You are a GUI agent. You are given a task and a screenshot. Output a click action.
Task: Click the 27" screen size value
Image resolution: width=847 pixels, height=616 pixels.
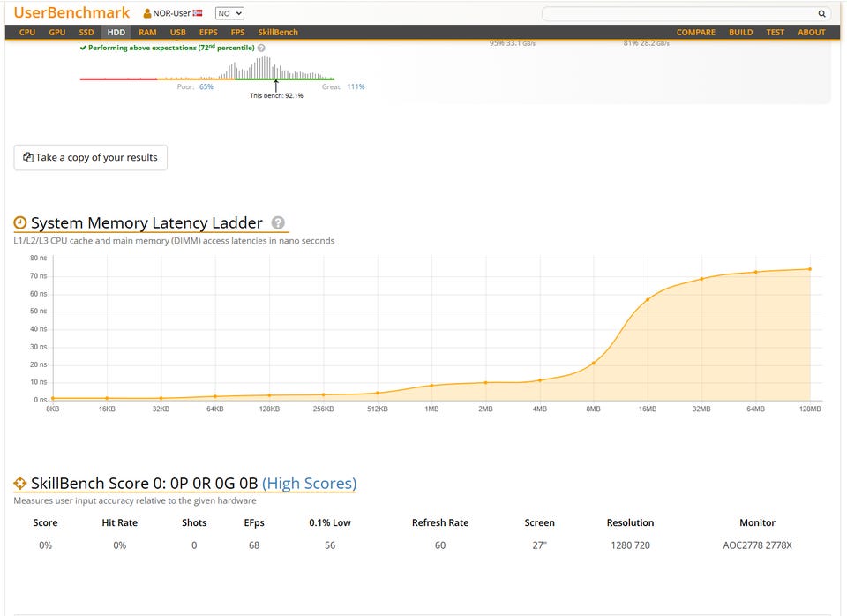point(540,545)
